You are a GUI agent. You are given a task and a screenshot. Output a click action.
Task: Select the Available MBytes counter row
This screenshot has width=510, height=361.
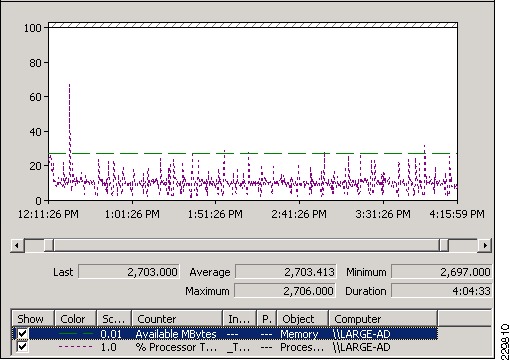(225, 334)
